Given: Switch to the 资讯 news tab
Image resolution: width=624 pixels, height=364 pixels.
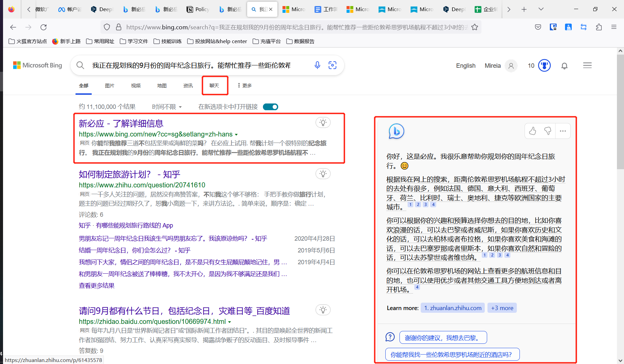Looking at the screenshot, I should coord(188,86).
